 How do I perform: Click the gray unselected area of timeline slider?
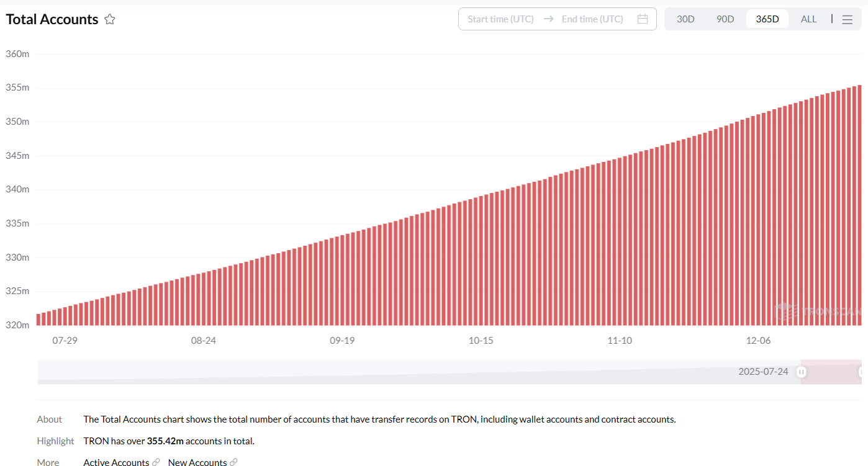pyautogui.click(x=373, y=372)
